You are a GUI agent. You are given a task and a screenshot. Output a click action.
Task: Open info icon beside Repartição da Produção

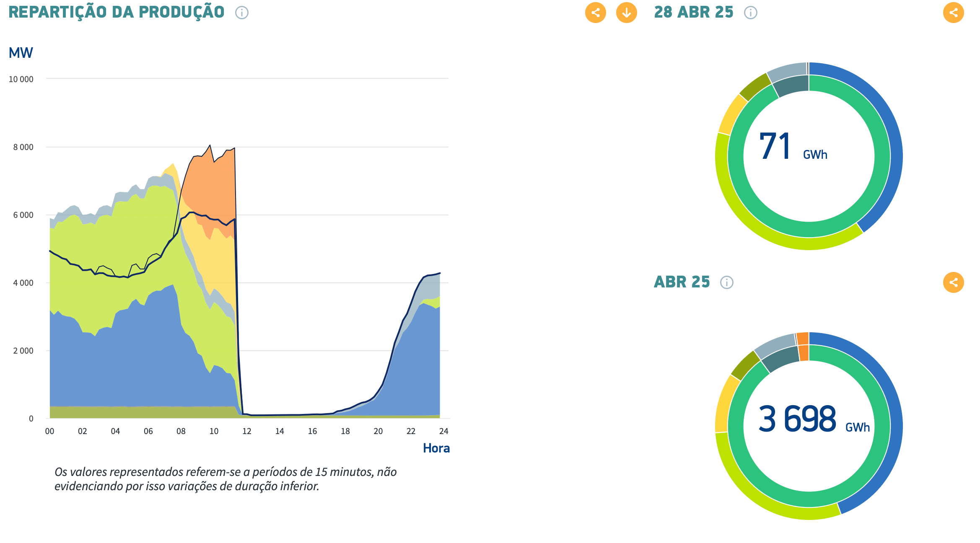242,13
